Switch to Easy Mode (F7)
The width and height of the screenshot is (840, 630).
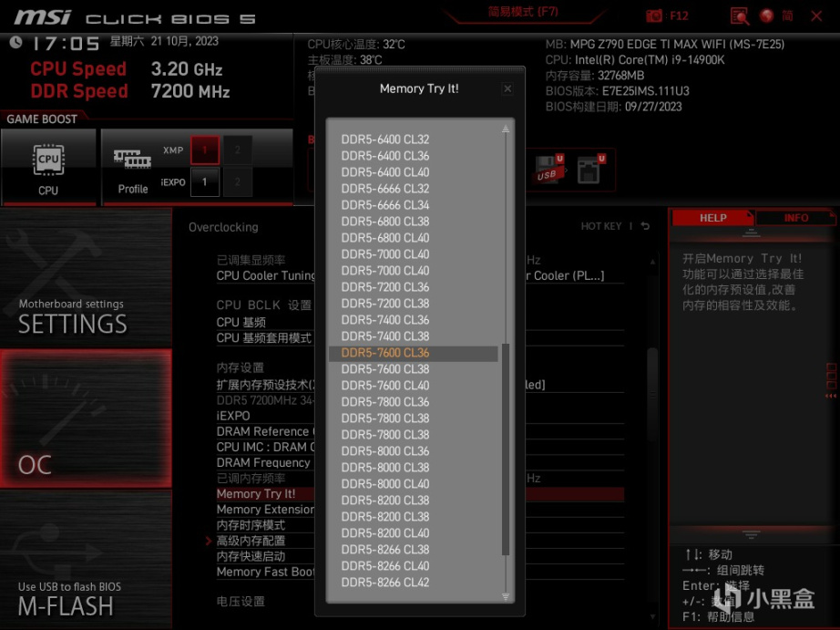click(x=523, y=12)
